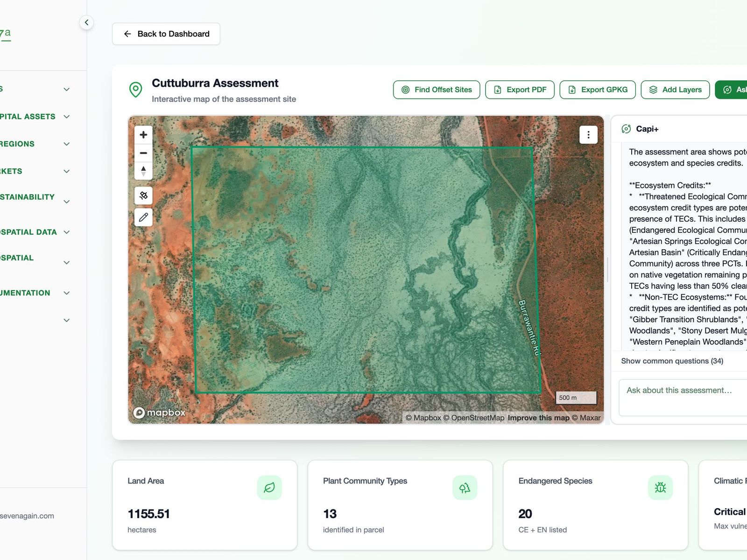Image resolution: width=747 pixels, height=560 pixels.
Task: Expand the last unlabeled sidebar chevron
Action: 67,320
